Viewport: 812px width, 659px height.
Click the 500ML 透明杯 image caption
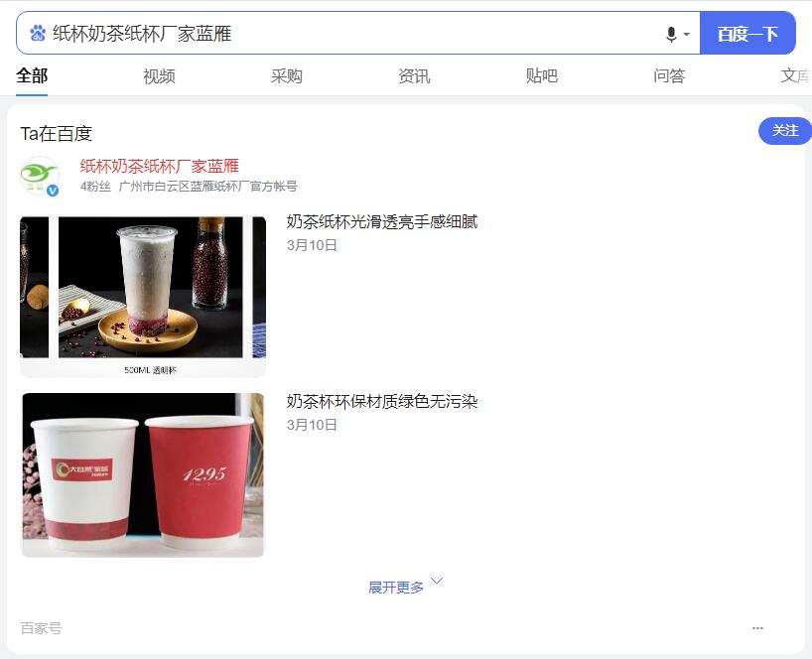150,370
